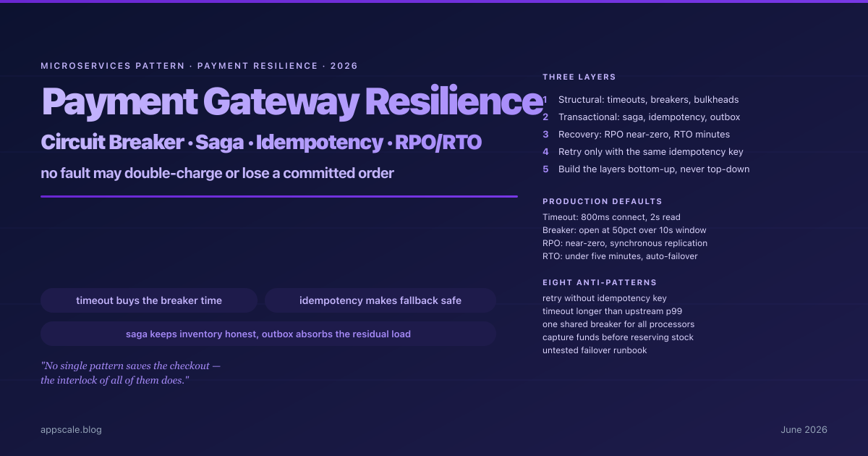Click the 'Eight Anti-Patterns' heading

coord(600,282)
